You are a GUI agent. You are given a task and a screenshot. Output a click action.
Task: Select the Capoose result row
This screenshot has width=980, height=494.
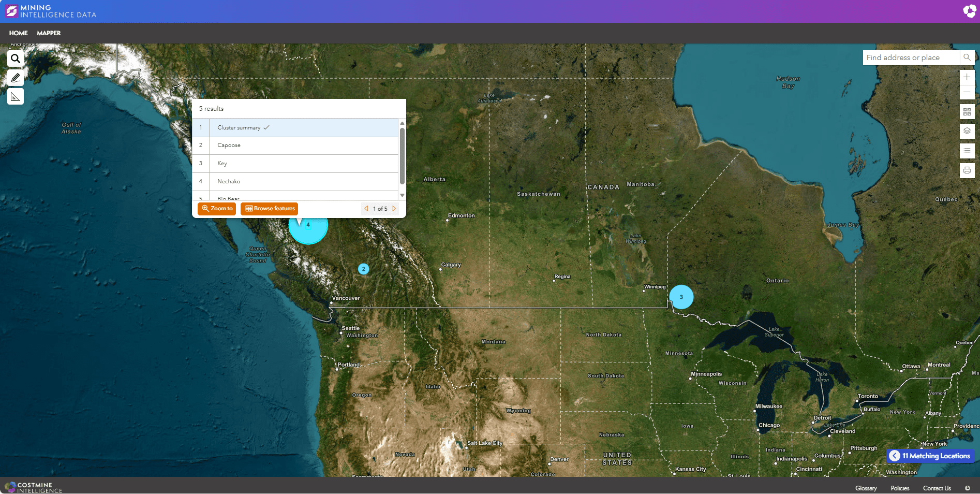click(x=303, y=146)
